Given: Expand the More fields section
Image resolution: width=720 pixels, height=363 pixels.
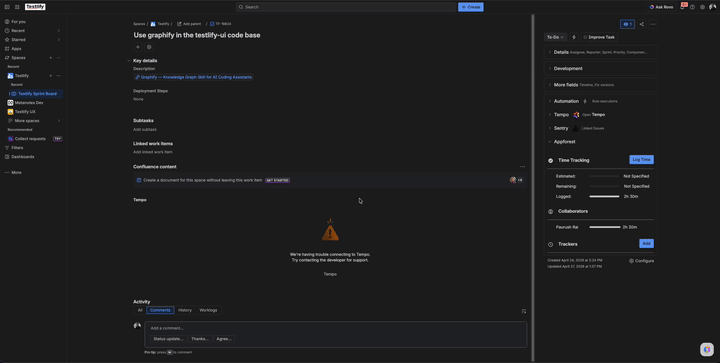Looking at the screenshot, I should click(600, 85).
